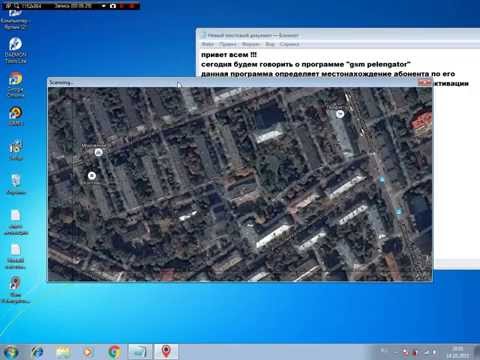Open the Recycle Bin desktop icon
The height and width of the screenshot is (360, 480).
(15, 184)
